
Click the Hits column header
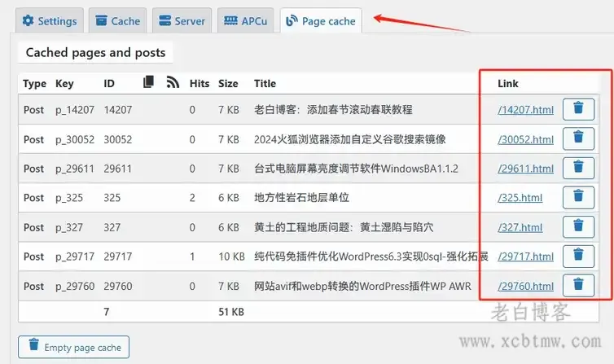pyautogui.click(x=200, y=83)
